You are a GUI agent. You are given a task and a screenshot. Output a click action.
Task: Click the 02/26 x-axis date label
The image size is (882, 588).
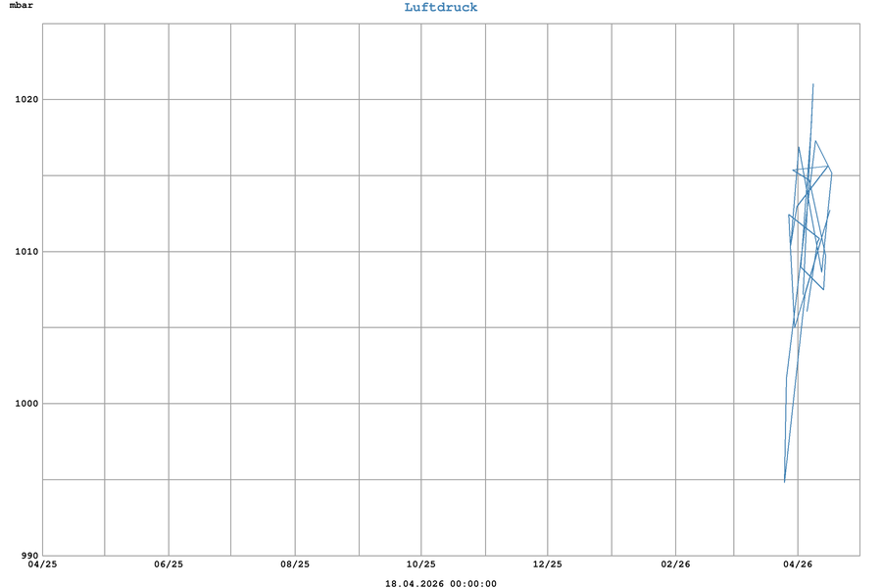(x=675, y=564)
